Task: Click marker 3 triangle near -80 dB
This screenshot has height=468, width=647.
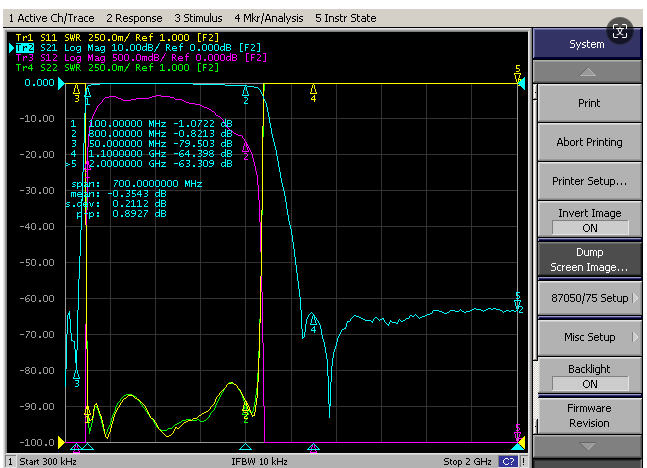Action: (x=76, y=376)
